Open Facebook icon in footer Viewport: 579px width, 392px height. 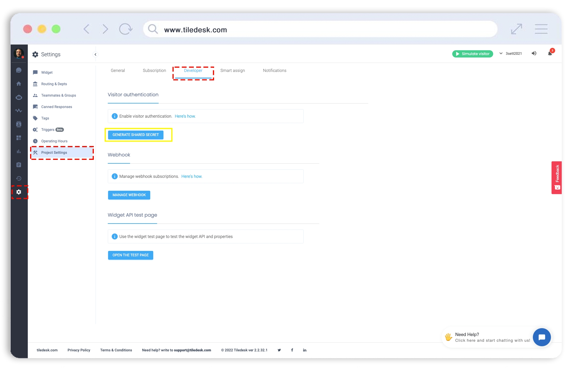pos(292,350)
